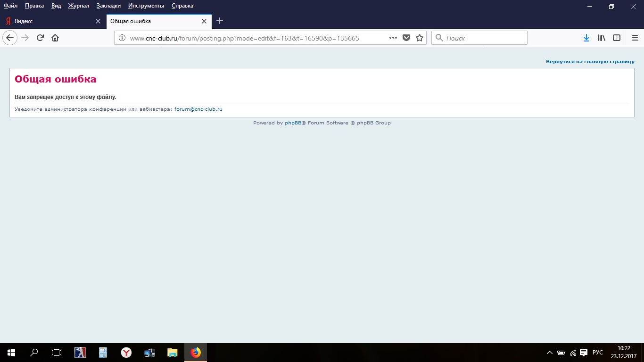The image size is (644, 362).
Task: Open page actions three-dots menu
Action: click(393, 38)
